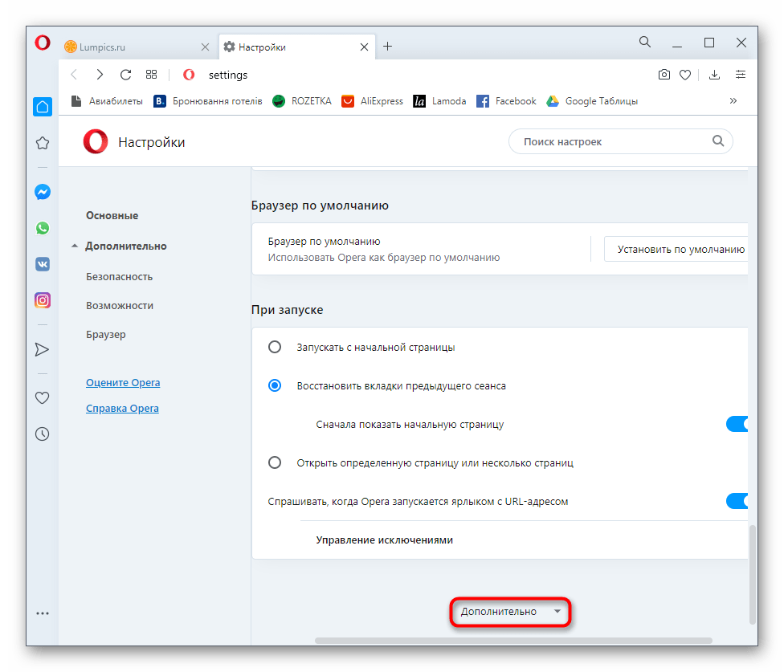
Task: Open Браузер settings section
Action: tap(105, 334)
